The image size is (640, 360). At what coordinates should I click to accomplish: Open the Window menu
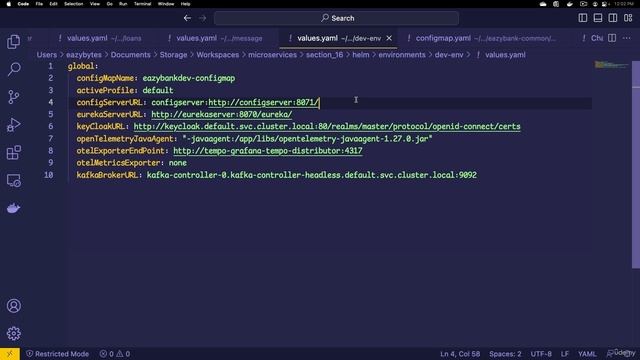click(166, 4)
